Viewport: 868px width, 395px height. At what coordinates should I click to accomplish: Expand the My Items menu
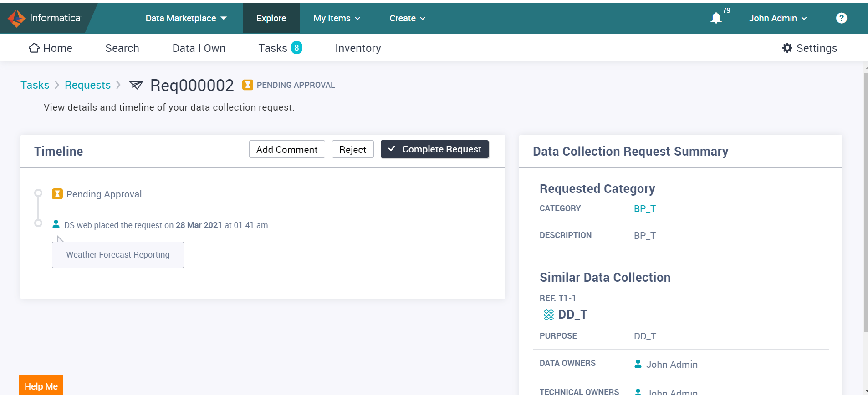pos(337,18)
